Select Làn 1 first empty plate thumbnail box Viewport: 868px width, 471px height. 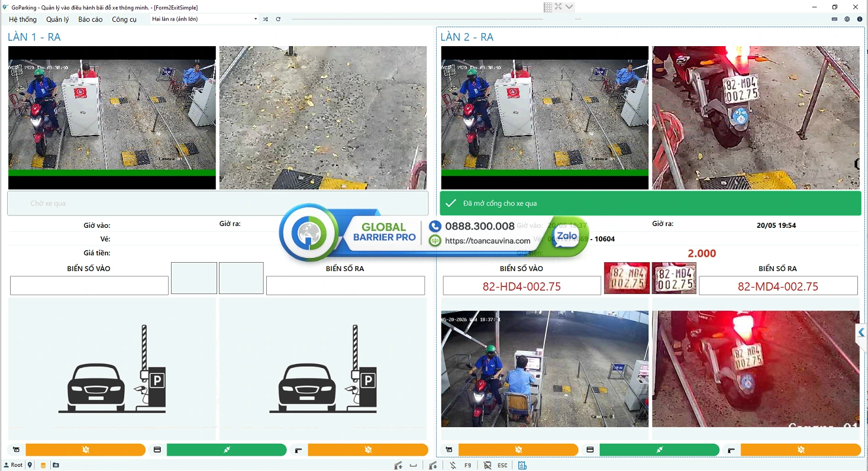coord(194,278)
